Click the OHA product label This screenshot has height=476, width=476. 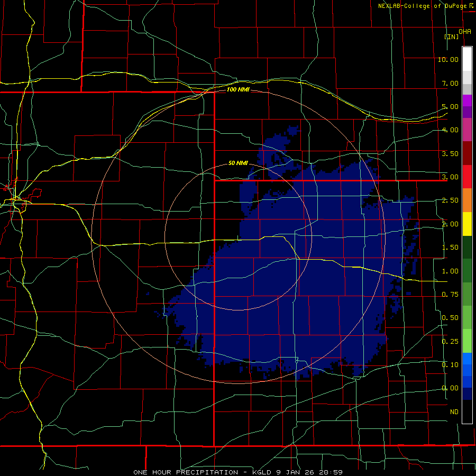[465, 32]
